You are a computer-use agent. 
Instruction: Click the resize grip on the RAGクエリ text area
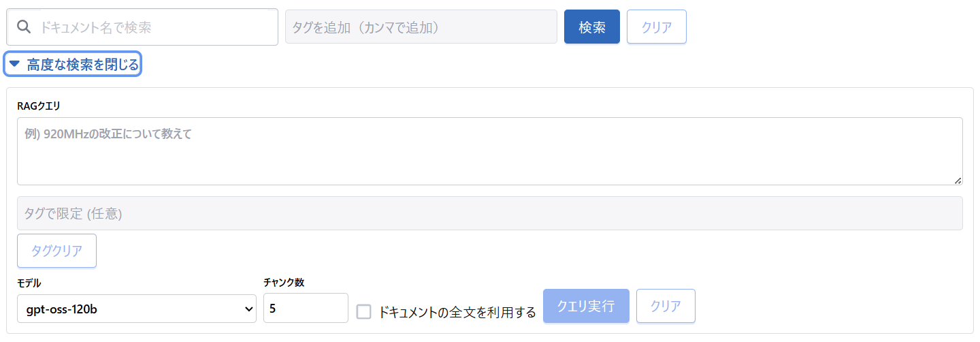pos(958,180)
